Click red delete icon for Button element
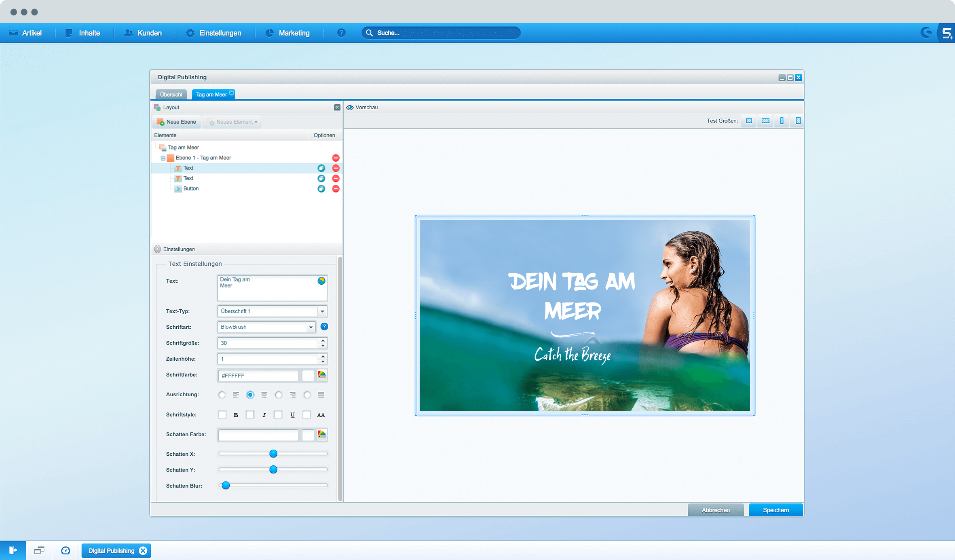 click(x=336, y=189)
